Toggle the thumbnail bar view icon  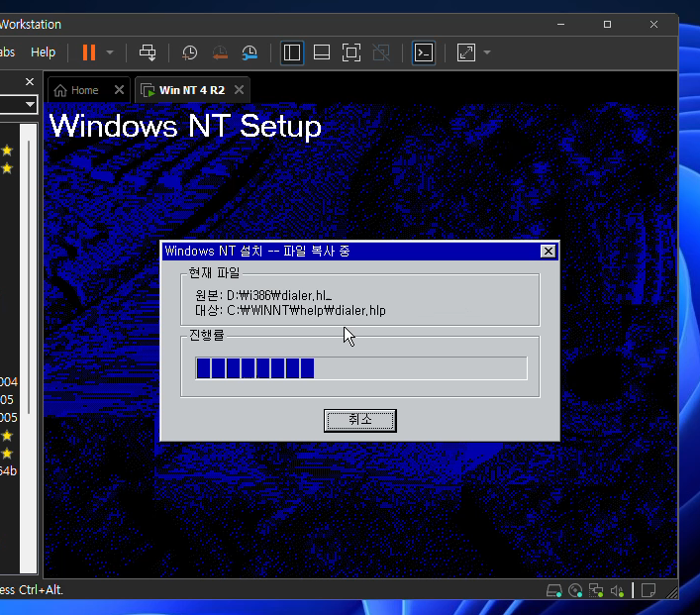pos(322,52)
